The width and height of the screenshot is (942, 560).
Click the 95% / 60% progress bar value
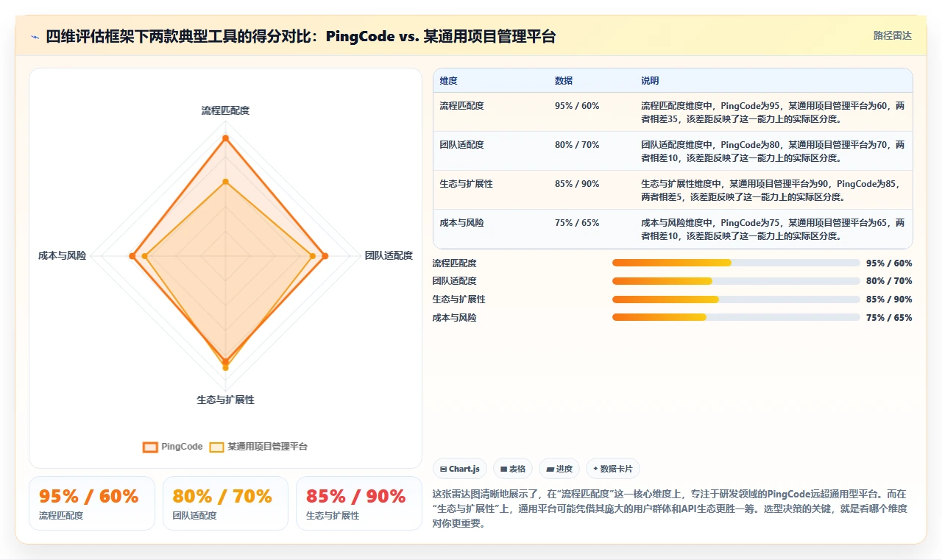(x=889, y=263)
